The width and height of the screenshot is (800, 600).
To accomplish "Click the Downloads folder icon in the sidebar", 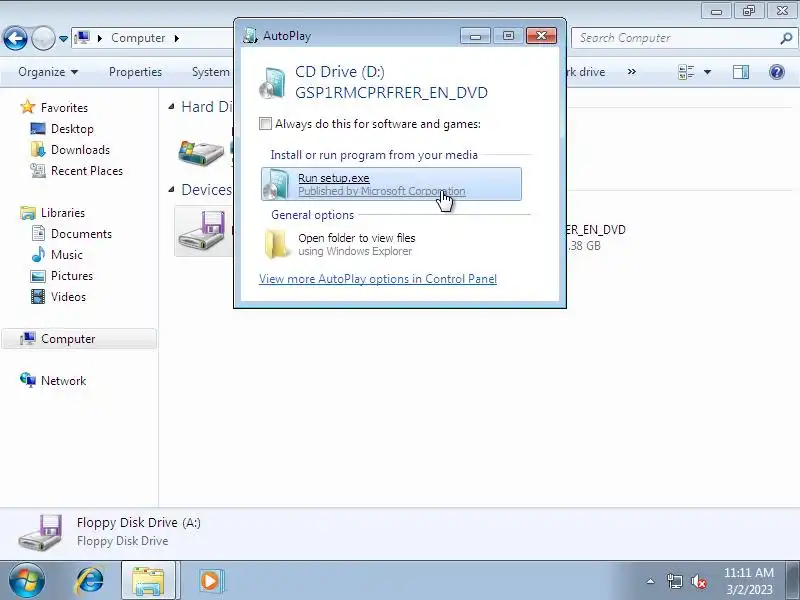I will click(38, 149).
